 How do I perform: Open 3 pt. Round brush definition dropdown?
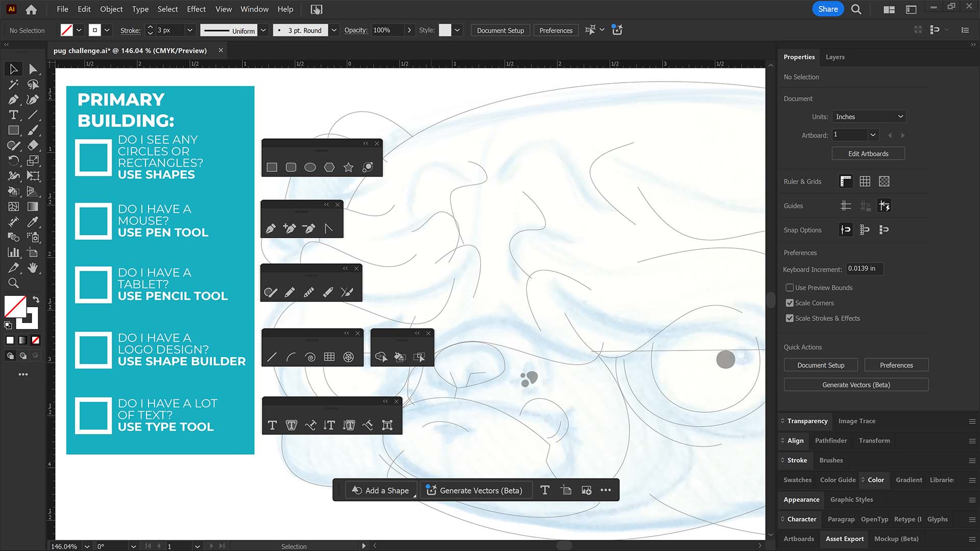(334, 30)
